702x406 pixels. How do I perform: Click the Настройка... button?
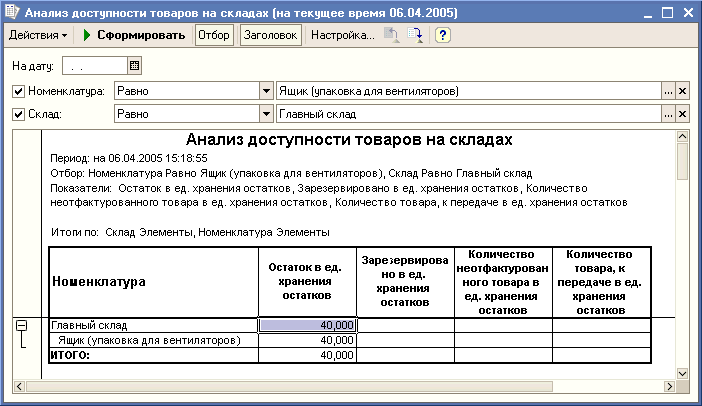tap(342, 35)
